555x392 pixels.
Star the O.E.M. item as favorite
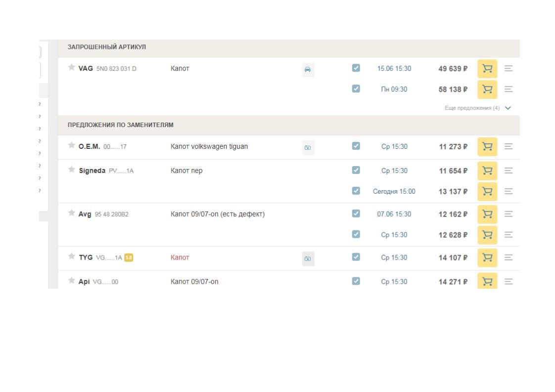(x=72, y=145)
